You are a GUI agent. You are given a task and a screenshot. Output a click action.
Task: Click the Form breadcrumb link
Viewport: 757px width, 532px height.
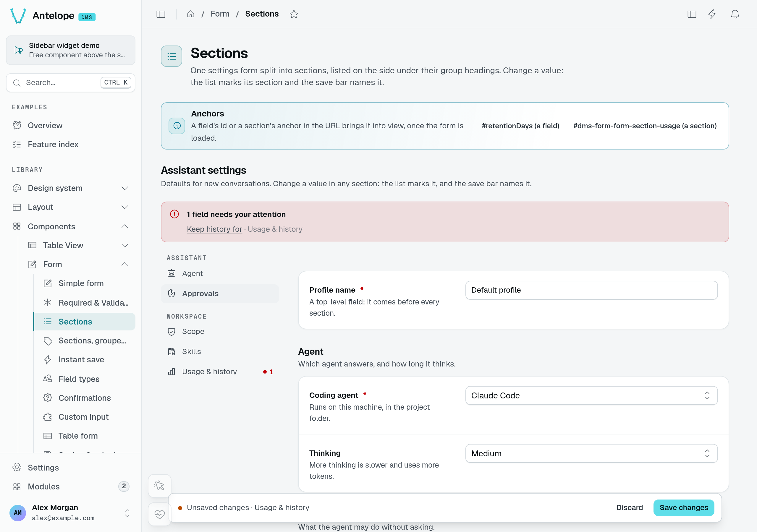pos(220,14)
